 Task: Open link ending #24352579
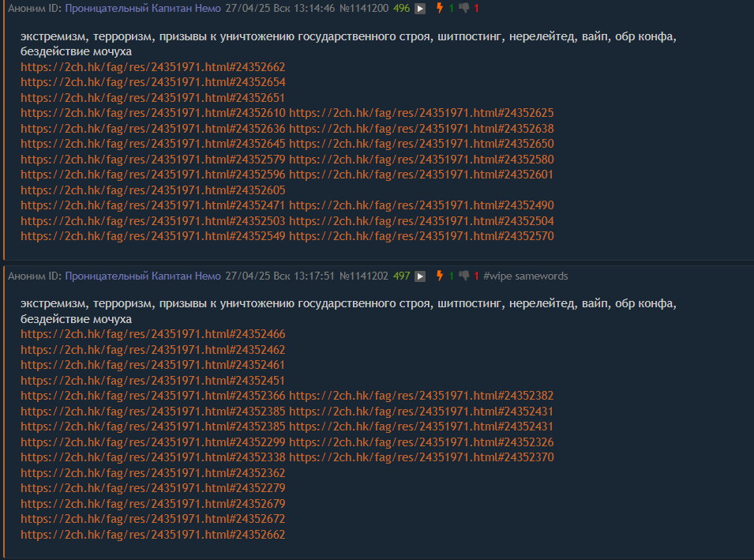pos(153,160)
